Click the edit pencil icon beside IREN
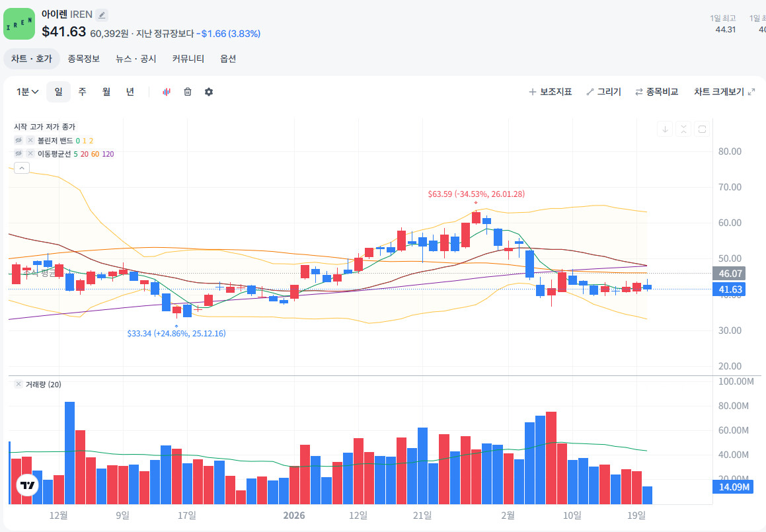Image resolution: width=766 pixels, height=532 pixels. pos(102,15)
